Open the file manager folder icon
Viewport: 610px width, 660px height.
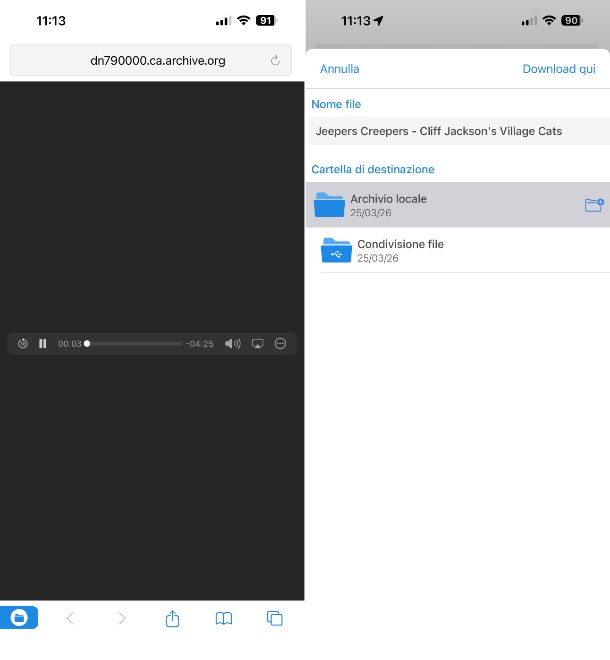coord(19,618)
